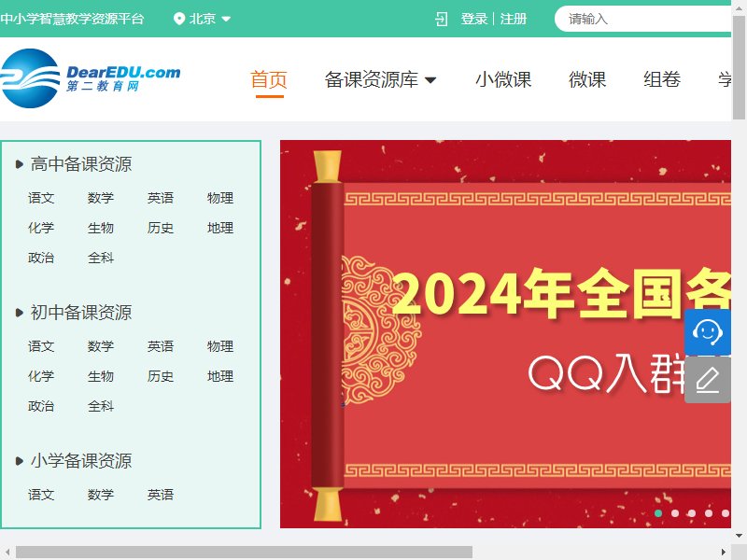Image resolution: width=747 pixels, height=560 pixels.
Task: Click the 注册 register link
Action: point(513,19)
